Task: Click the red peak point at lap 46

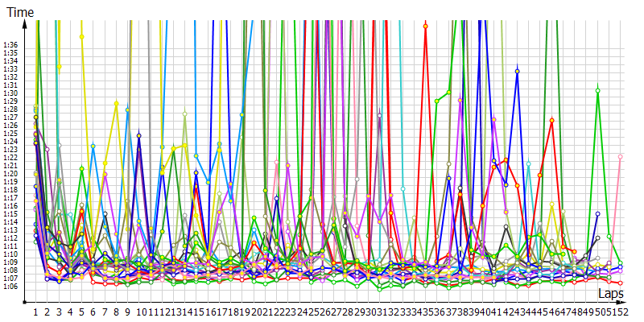Action: coord(552,121)
